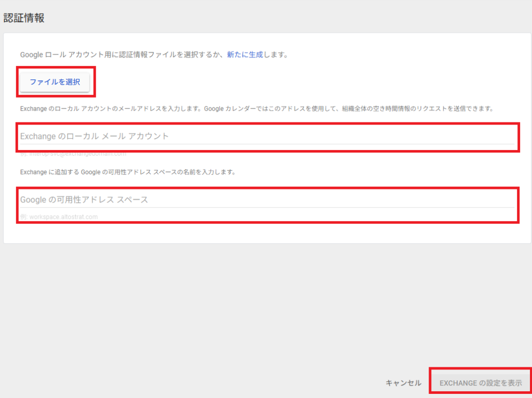Confirm and show the Exchange settings
This screenshot has height=398, width=532.
tap(481, 382)
